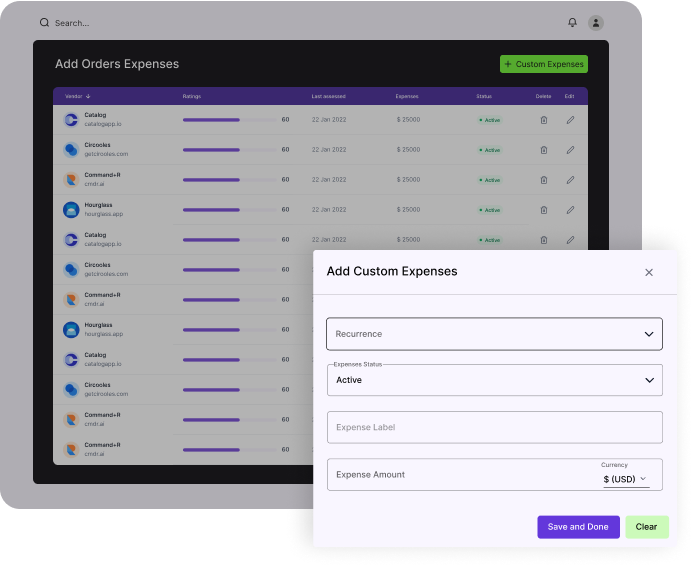This screenshot has height=569, width=696.
Task: Click the notification bell icon
Action: tap(572, 22)
